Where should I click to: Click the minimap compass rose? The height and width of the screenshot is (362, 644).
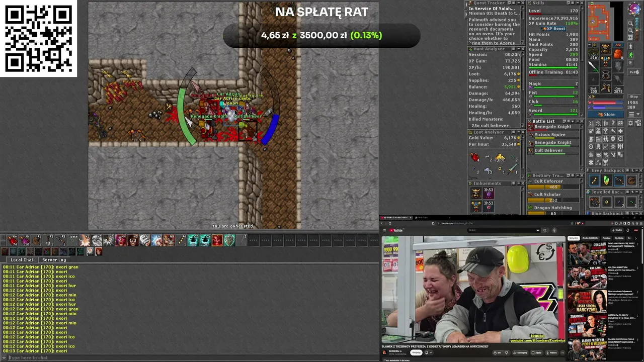[633, 9]
